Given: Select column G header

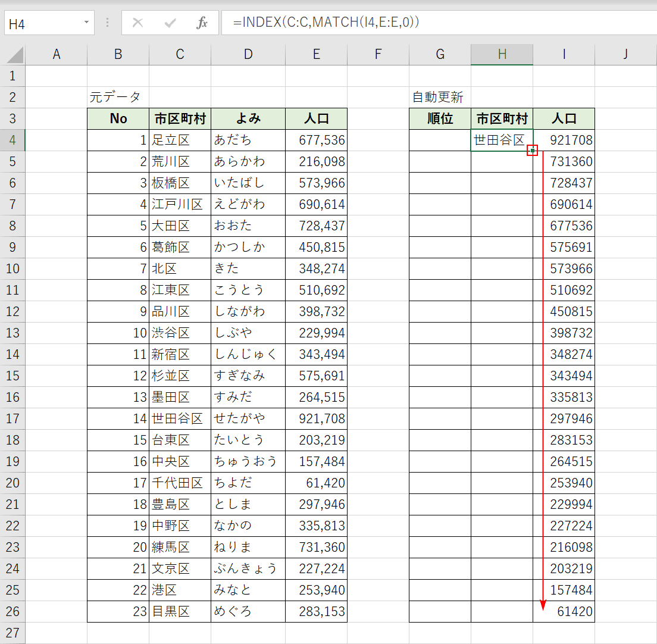Looking at the screenshot, I should click(x=440, y=55).
